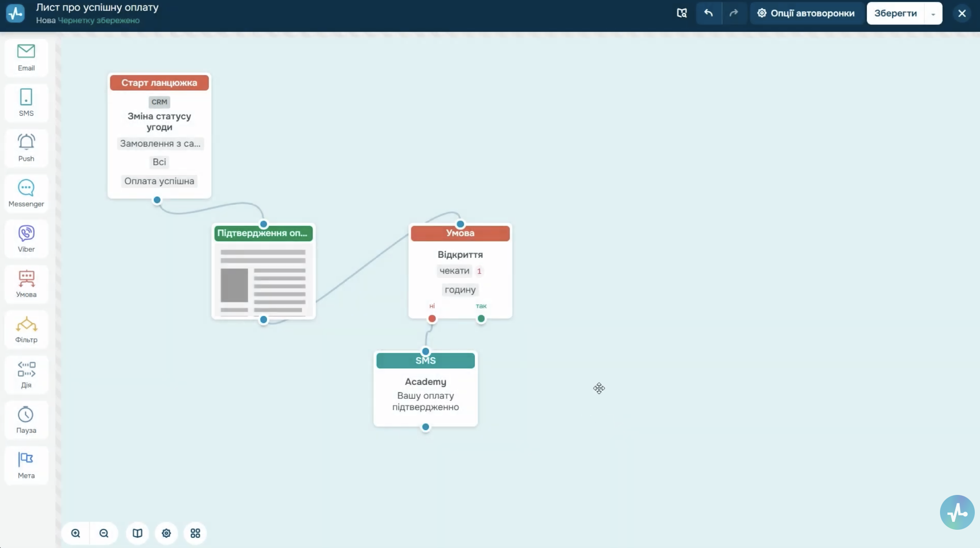
Task: Add an Email block from sidebar
Action: point(26,57)
